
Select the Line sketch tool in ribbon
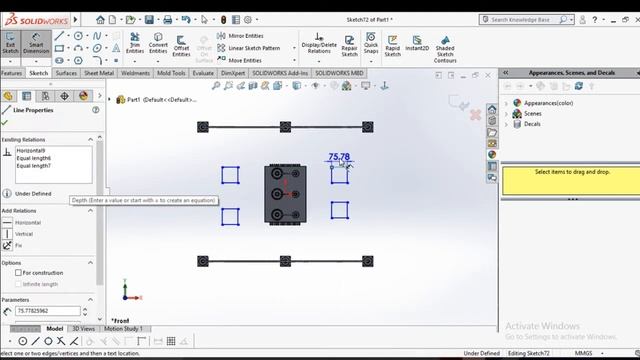(x=60, y=36)
